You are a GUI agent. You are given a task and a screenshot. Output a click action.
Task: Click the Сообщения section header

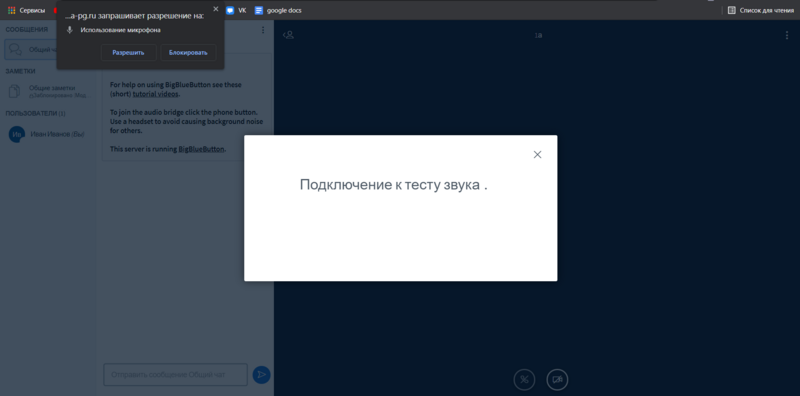27,30
